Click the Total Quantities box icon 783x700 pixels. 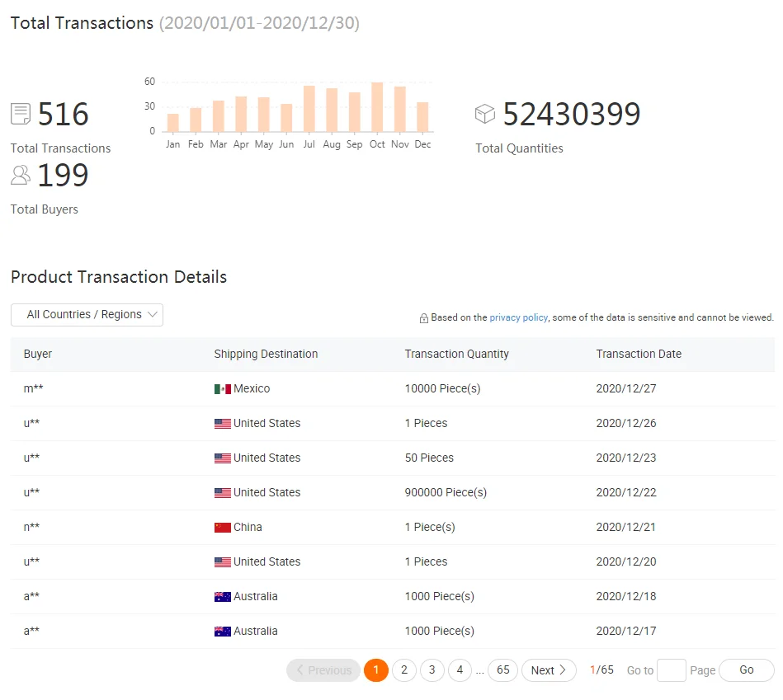pos(485,114)
